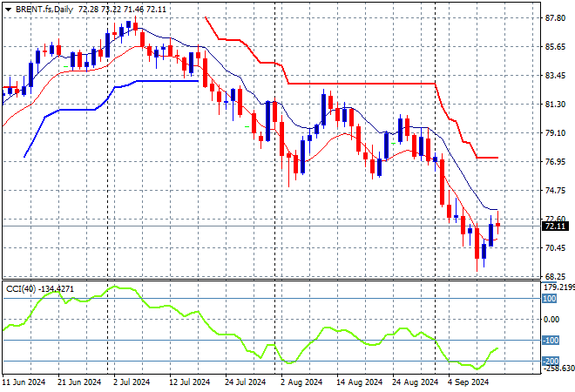Select the CCI -100 level label

coord(551,341)
